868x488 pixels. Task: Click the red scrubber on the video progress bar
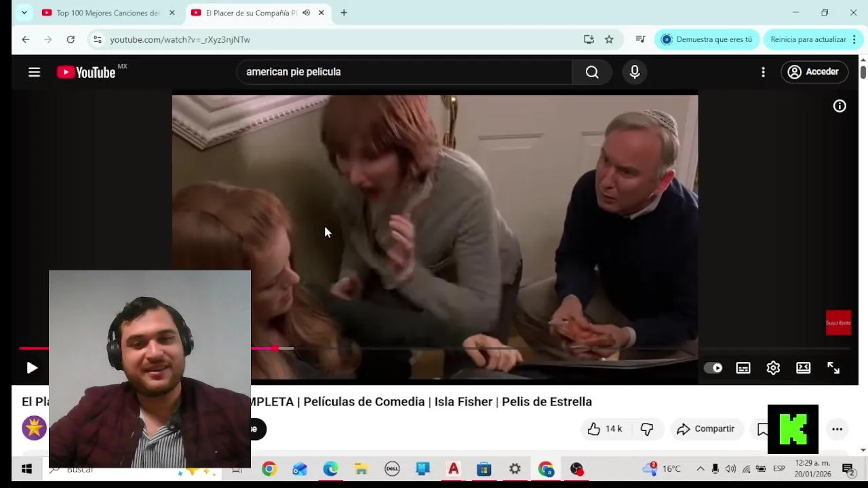pos(275,348)
